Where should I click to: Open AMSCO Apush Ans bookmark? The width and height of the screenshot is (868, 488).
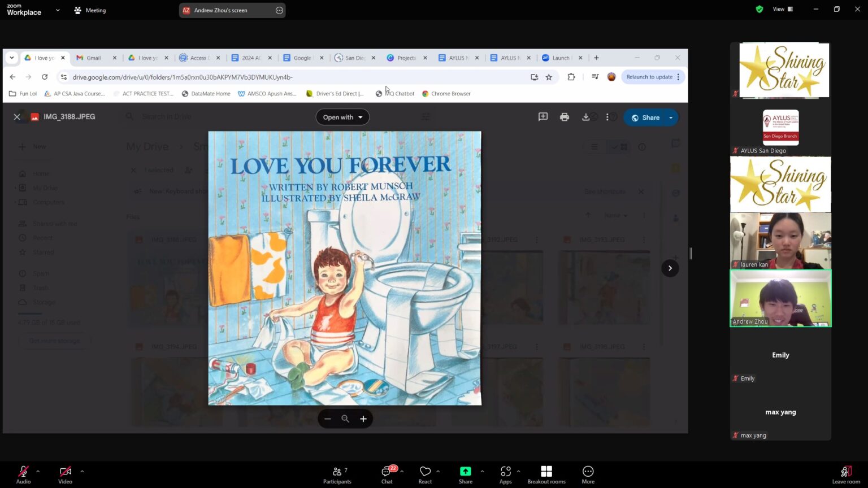(267, 94)
